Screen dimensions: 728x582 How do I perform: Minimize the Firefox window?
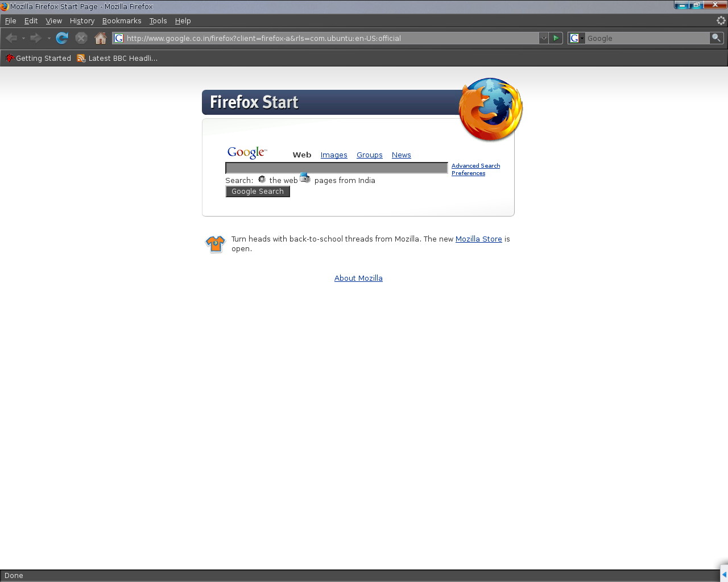click(x=681, y=5)
